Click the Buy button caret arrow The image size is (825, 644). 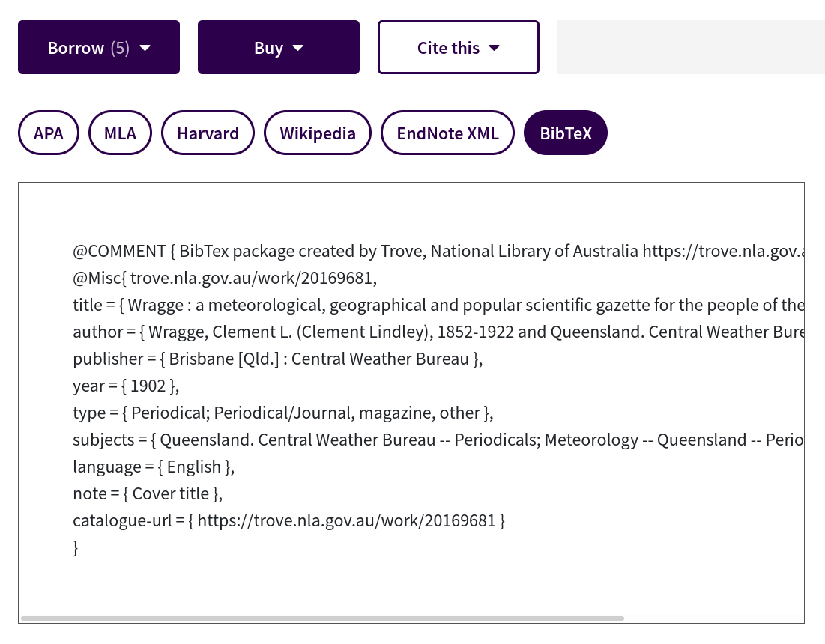pyautogui.click(x=297, y=48)
